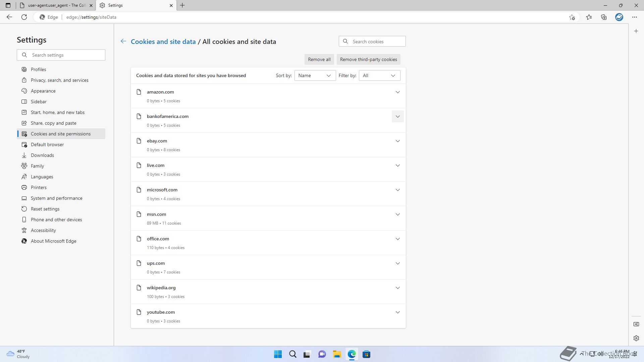Open Languages settings
Screen dimensions: 644x362
point(61,177)
